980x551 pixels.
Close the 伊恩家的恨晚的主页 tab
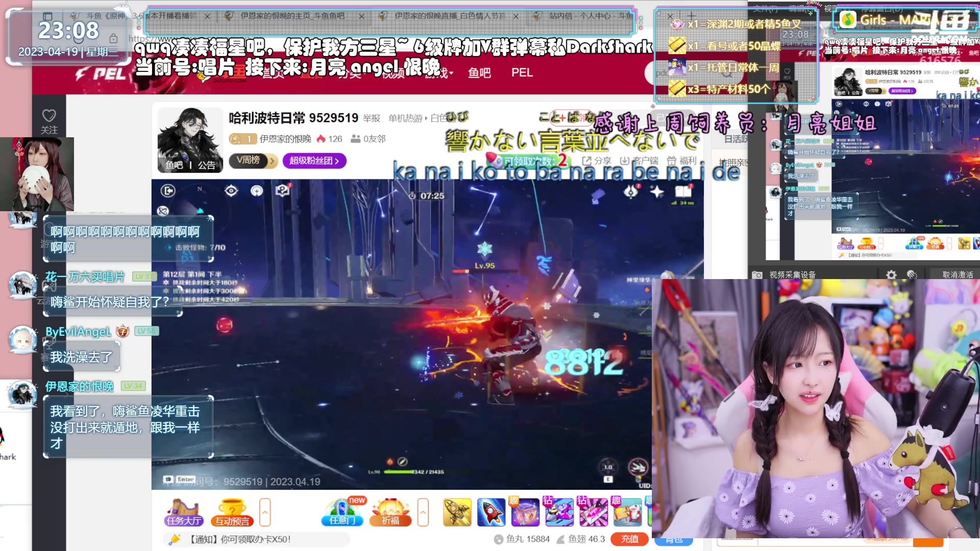361,16
